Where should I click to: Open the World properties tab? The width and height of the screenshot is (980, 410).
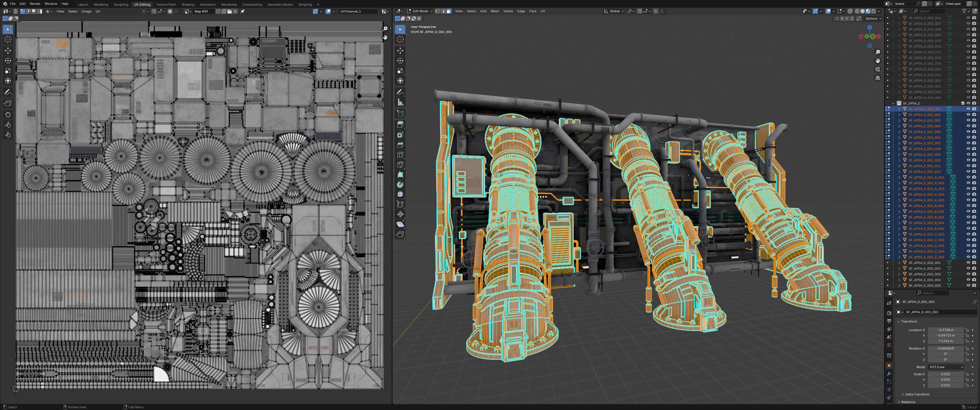click(x=889, y=345)
